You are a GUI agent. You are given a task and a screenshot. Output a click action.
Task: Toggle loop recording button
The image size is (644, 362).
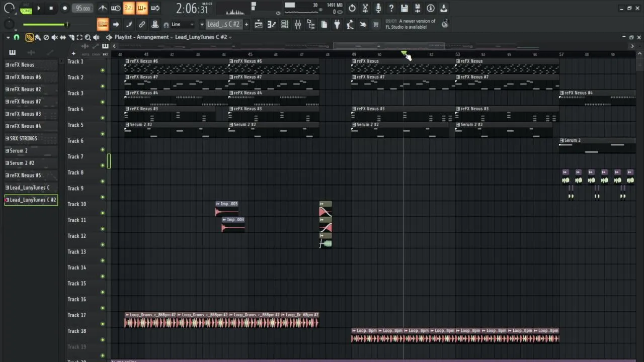[155, 8]
